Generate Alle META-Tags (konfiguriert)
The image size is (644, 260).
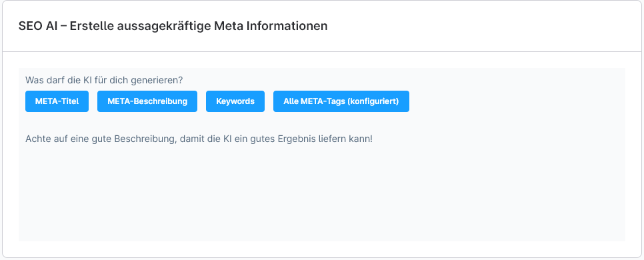click(341, 101)
